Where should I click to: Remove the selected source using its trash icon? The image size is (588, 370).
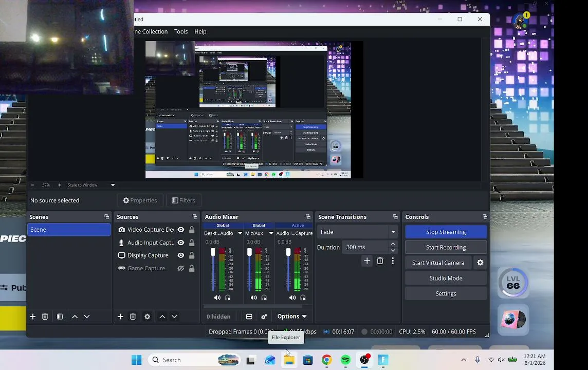click(133, 317)
